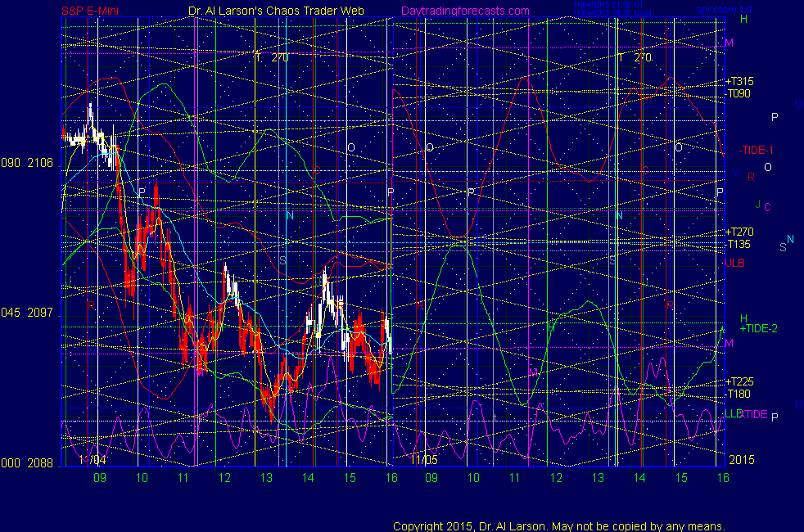
Task: Click the magenta 'XTIDE' label
Action: (755, 414)
